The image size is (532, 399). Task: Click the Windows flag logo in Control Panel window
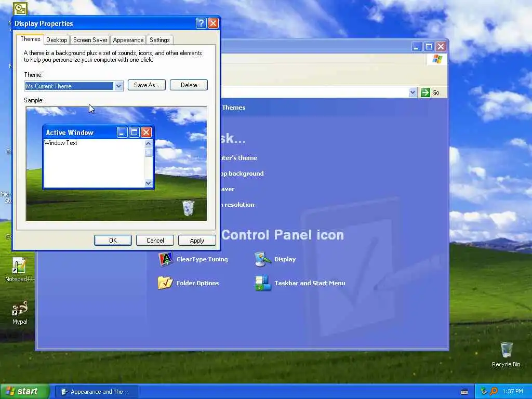tap(437, 59)
